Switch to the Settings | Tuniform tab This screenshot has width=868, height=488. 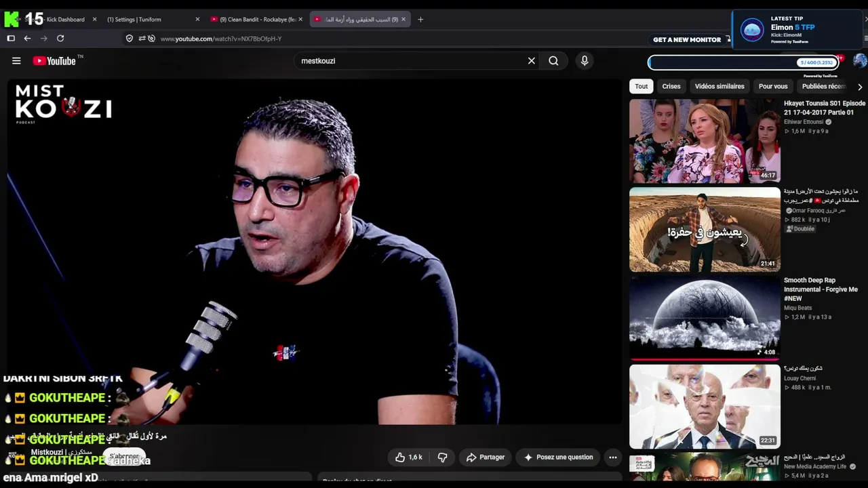(153, 20)
